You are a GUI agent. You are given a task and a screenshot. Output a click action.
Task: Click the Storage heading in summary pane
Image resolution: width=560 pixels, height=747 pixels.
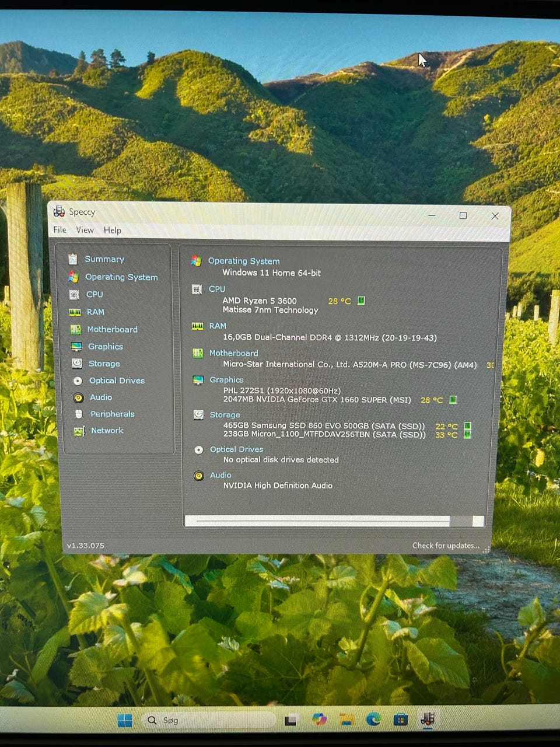point(225,415)
